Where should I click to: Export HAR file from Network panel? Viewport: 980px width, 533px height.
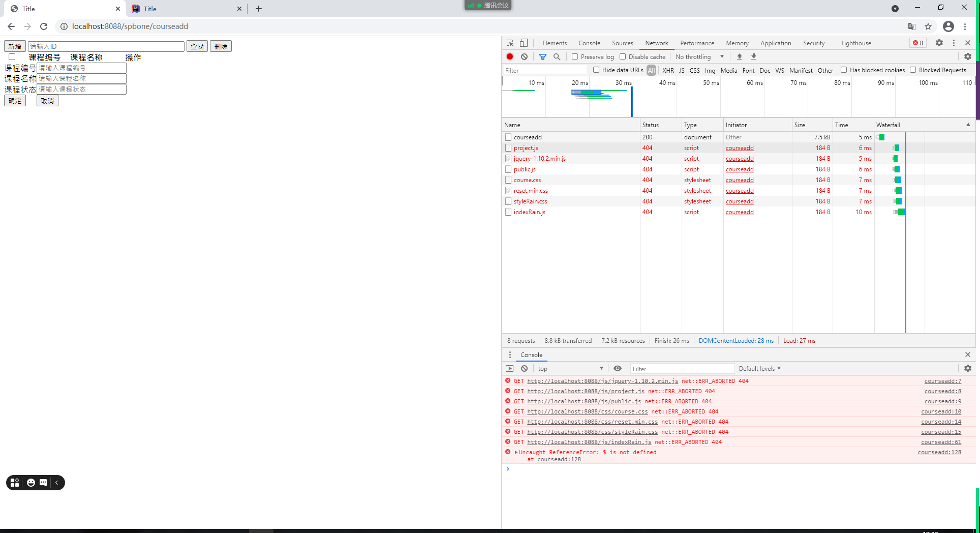coord(754,56)
